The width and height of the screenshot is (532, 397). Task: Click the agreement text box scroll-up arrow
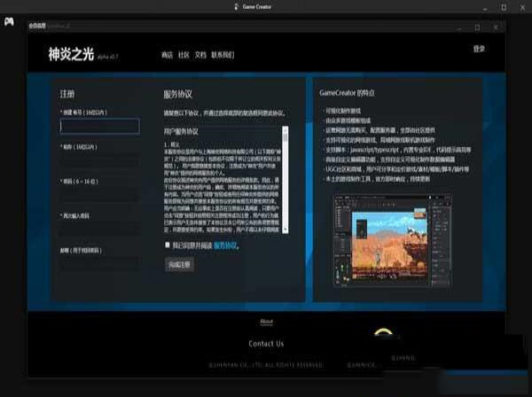[286, 129]
